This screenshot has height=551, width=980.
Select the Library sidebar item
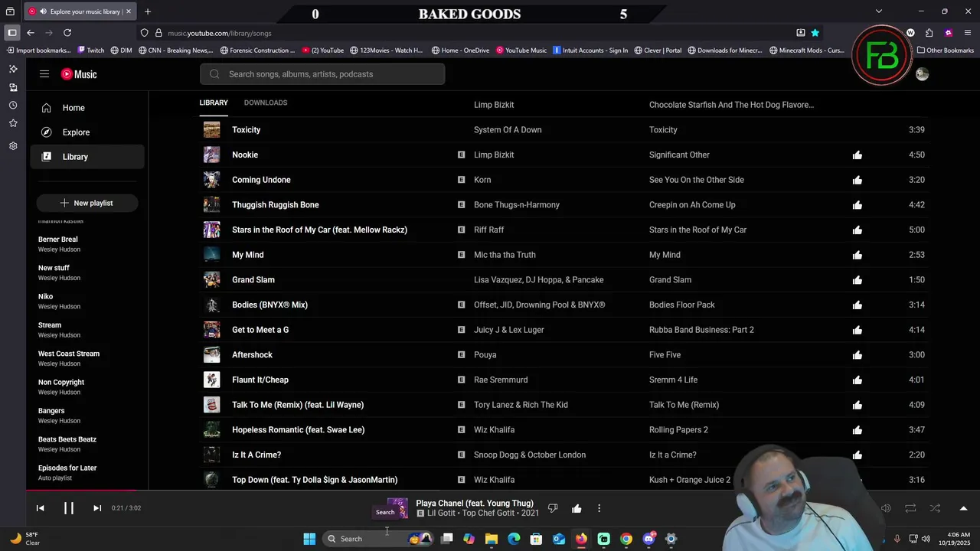click(x=87, y=157)
